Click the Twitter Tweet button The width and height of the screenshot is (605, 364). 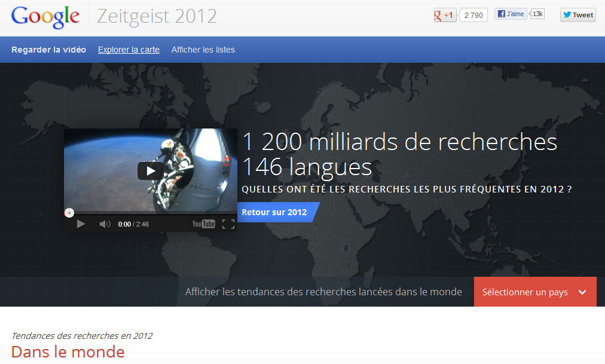tap(577, 15)
